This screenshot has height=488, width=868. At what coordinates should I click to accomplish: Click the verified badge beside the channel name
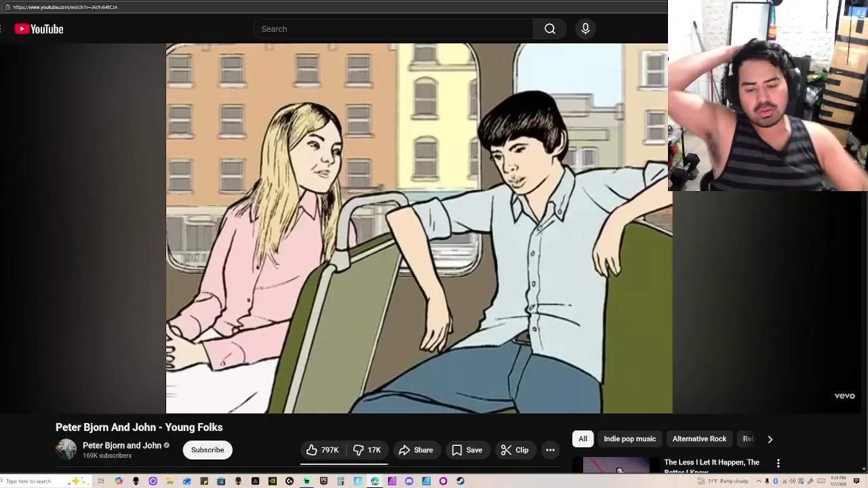click(167, 446)
